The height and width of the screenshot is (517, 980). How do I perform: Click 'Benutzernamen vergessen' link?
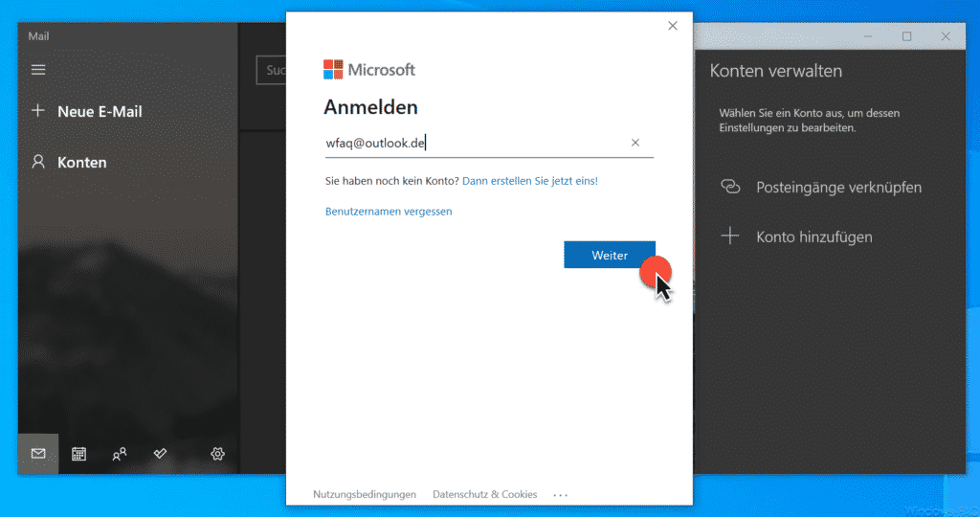coord(389,212)
